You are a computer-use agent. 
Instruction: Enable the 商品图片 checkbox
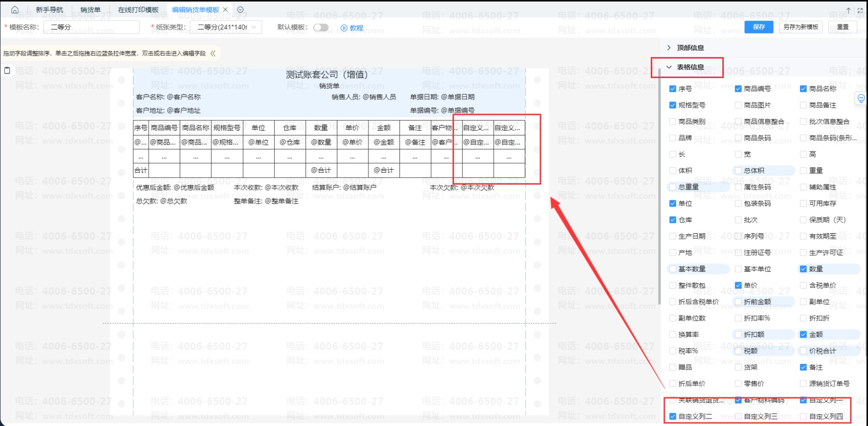tap(738, 105)
